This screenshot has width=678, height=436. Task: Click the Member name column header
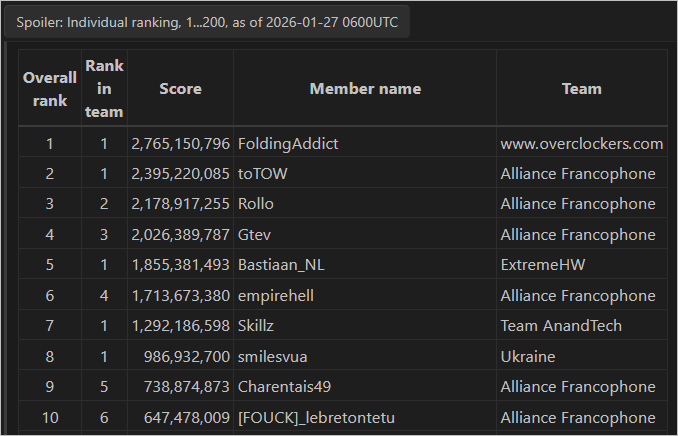coord(365,88)
